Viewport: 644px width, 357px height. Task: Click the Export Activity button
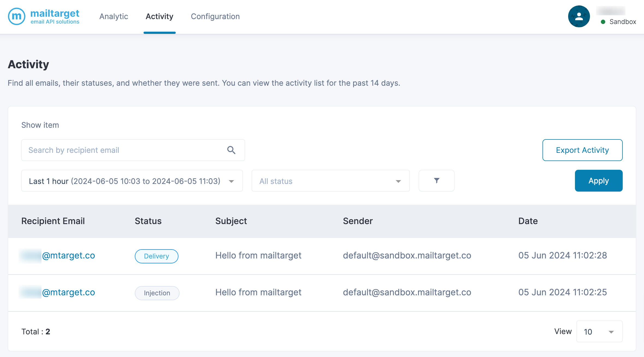coord(582,150)
